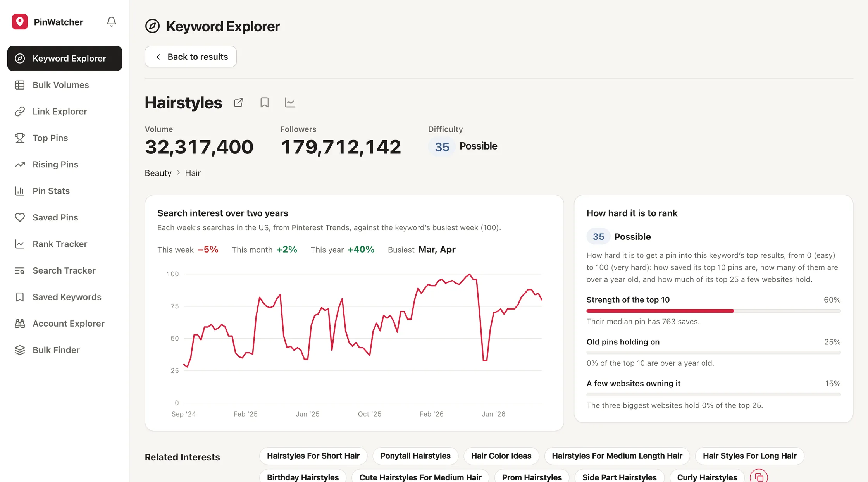The image size is (868, 482).
Task: Click the busiest months Mar, Apr text
Action: pyautogui.click(x=437, y=250)
